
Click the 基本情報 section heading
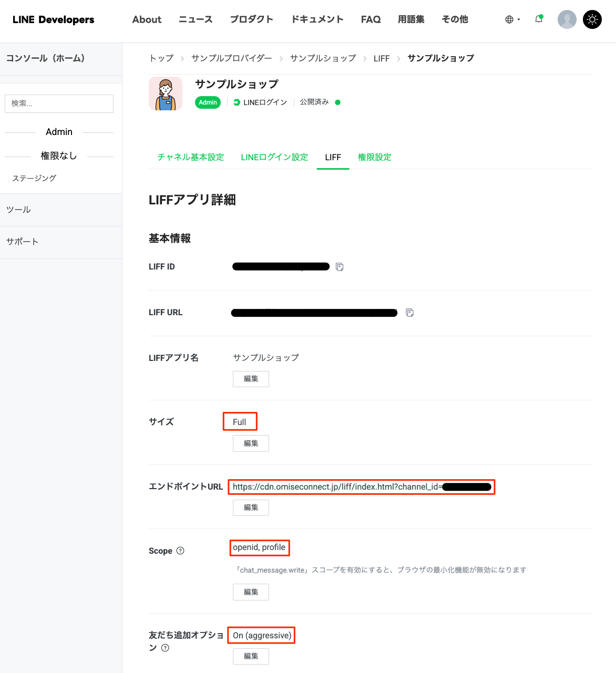[170, 239]
